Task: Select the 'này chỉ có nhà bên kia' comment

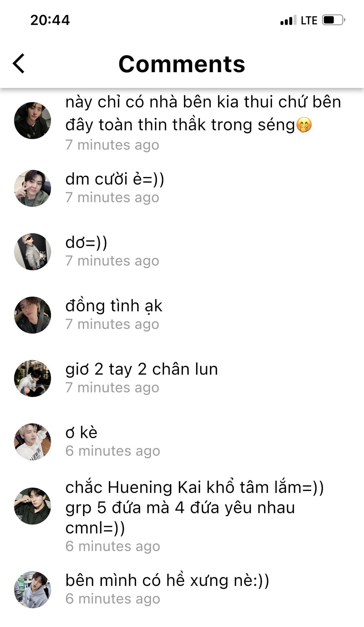Action: [203, 113]
